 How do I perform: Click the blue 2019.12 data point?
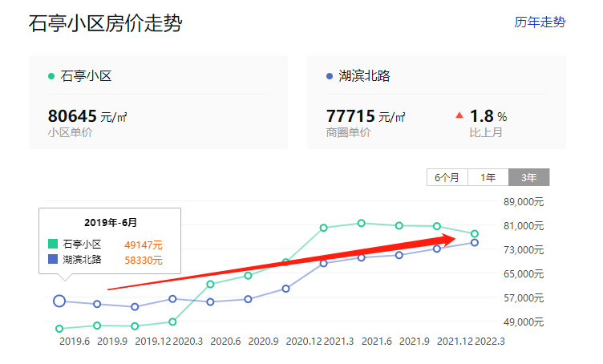click(x=135, y=307)
